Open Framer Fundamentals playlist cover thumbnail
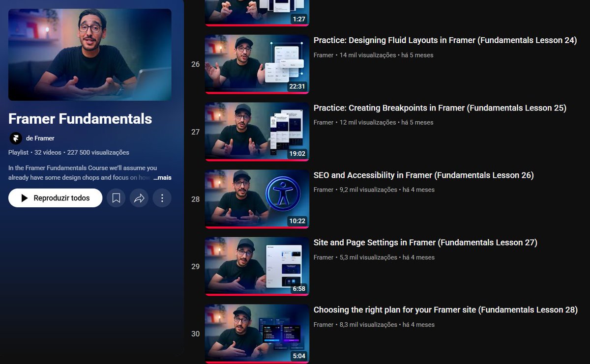 (x=90, y=55)
